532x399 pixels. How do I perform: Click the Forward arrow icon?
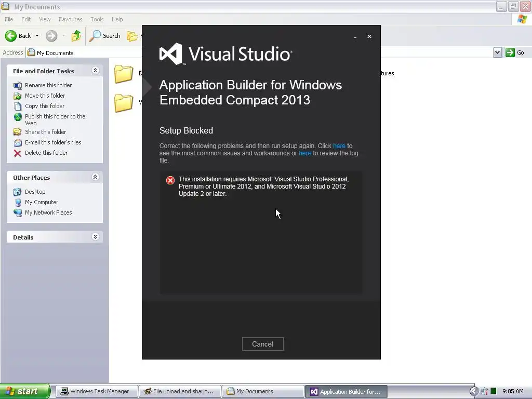pos(51,36)
